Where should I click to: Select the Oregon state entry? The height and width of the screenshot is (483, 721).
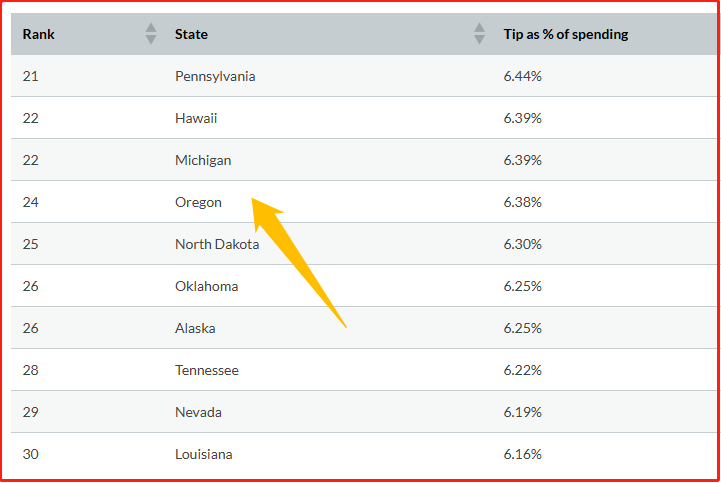pyautogui.click(x=198, y=202)
